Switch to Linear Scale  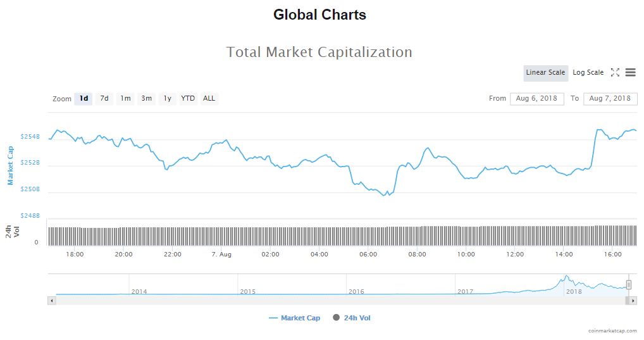545,73
